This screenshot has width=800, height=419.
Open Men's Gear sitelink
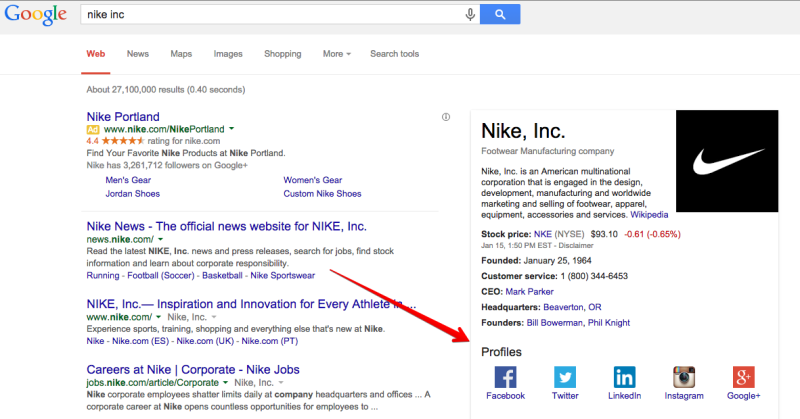(x=128, y=180)
